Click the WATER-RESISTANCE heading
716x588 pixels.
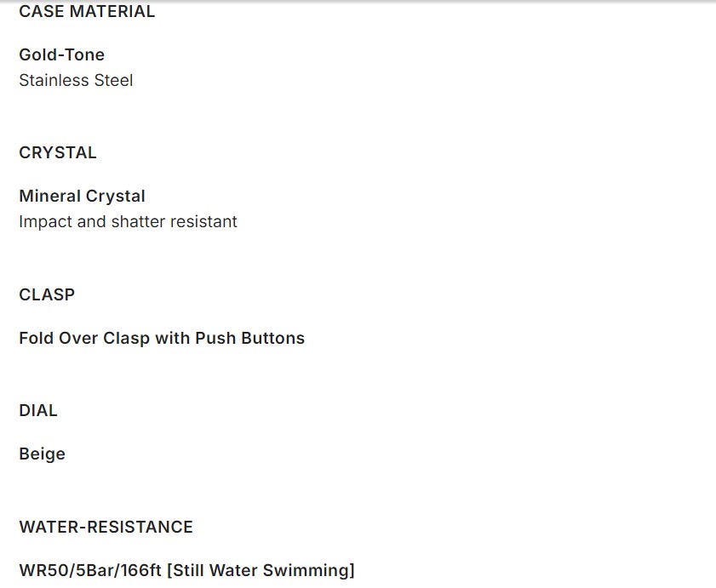[106, 528]
